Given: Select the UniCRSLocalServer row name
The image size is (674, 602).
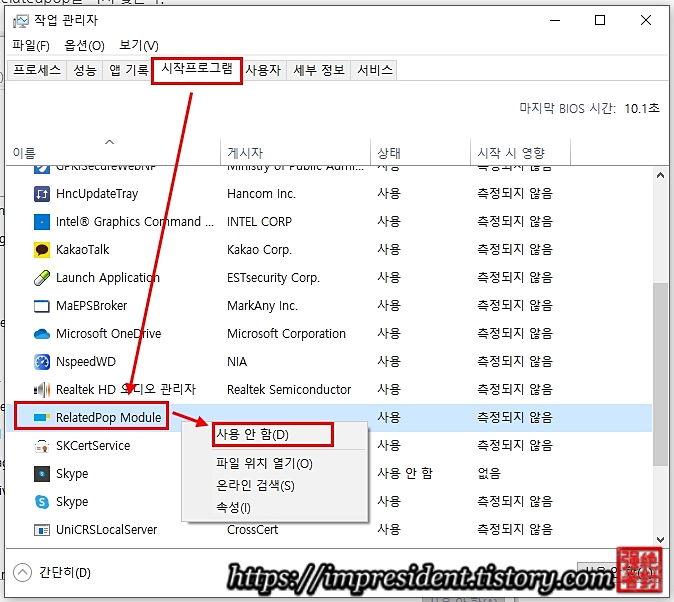Looking at the screenshot, I should pos(107,530).
